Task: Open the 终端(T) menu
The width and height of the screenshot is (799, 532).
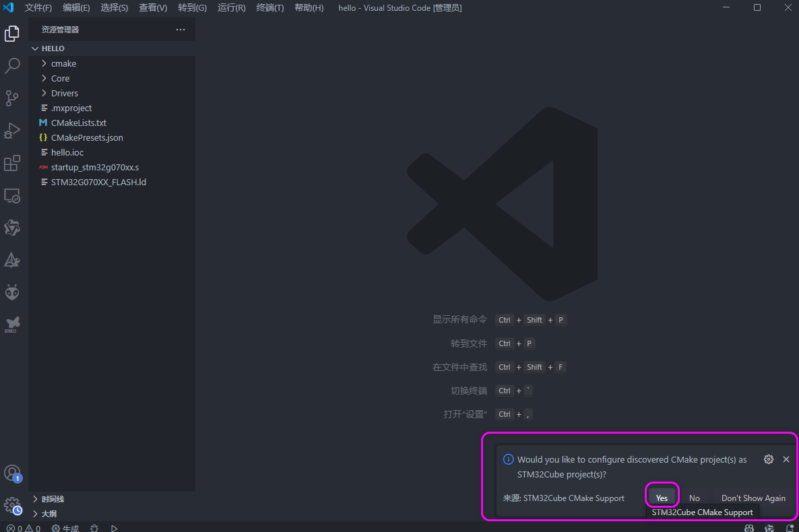Action: click(269, 7)
